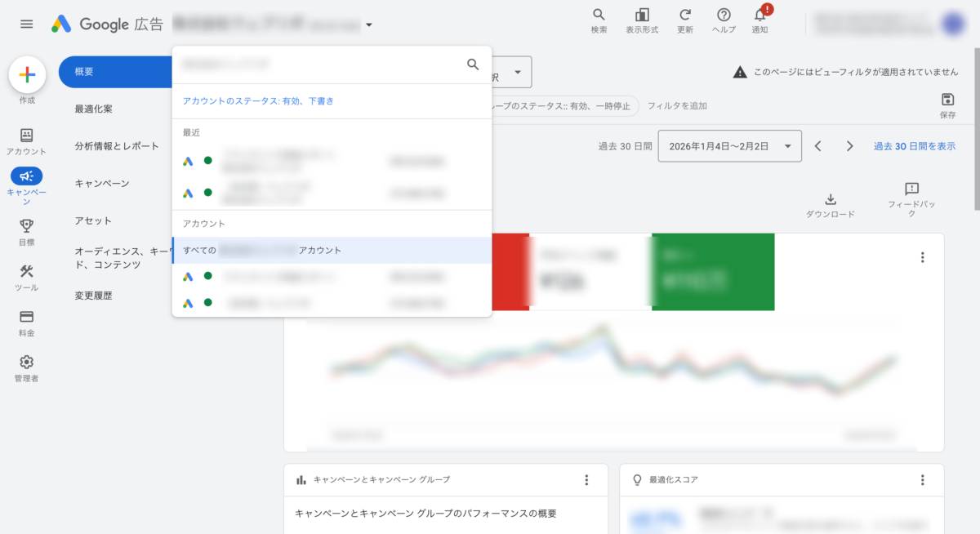Click the ダウンロード download icon
Viewport: 980px width, 534px height.
coord(830,199)
